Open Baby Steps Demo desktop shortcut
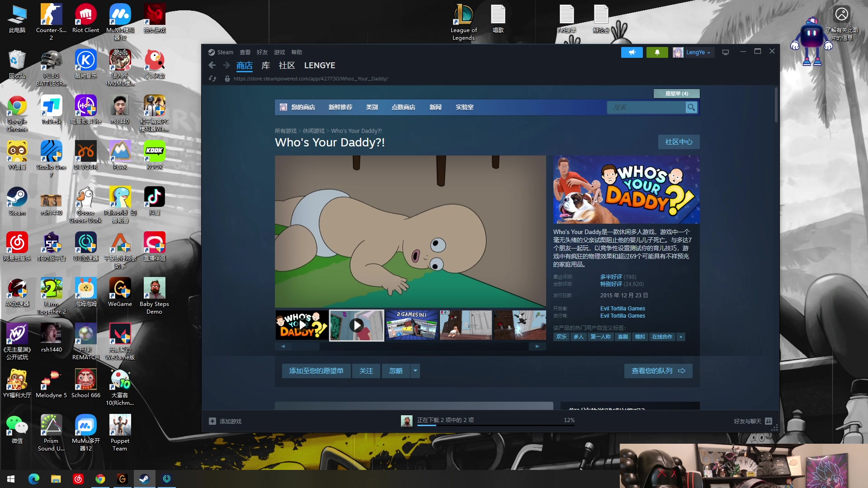This screenshot has width=868, height=488. [x=155, y=296]
